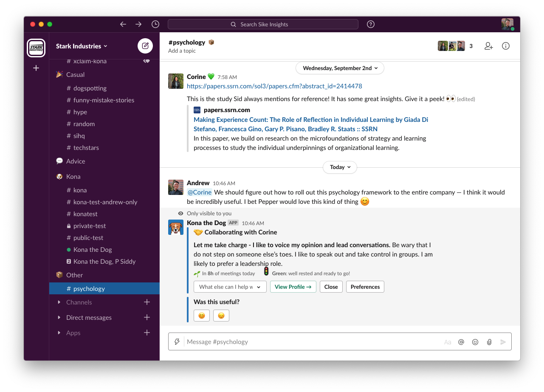Open the Preferences button

(x=365, y=287)
